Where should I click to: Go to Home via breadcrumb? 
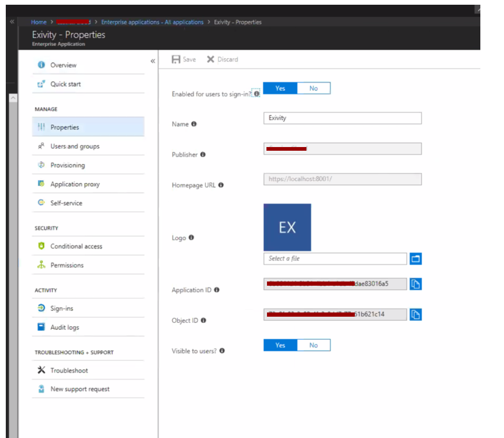(x=38, y=22)
